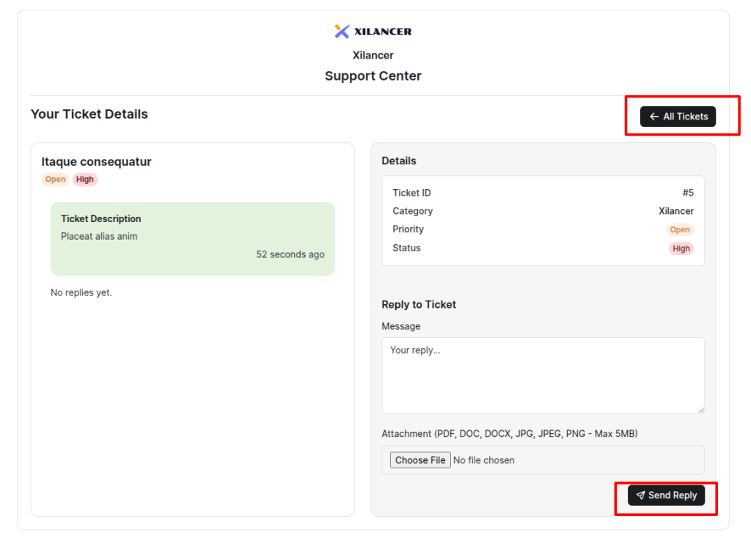Click the High badge in the Status row

(681, 248)
